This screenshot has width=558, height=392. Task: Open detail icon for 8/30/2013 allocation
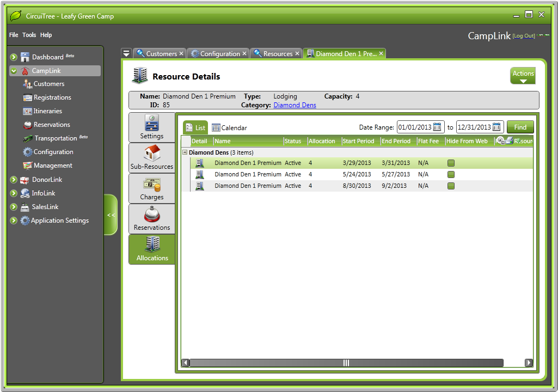(199, 186)
